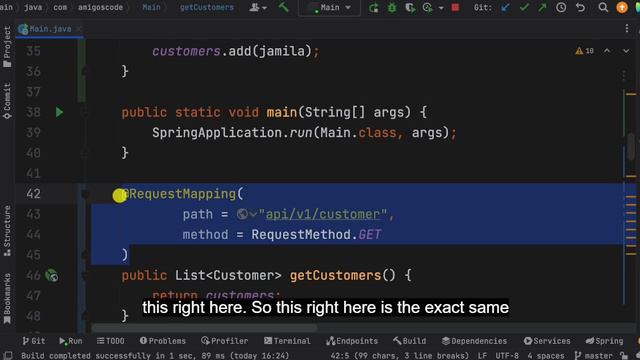Image resolution: width=640 pixels, height=360 pixels.
Task: Open the master git branch popup
Action: (x=593, y=356)
